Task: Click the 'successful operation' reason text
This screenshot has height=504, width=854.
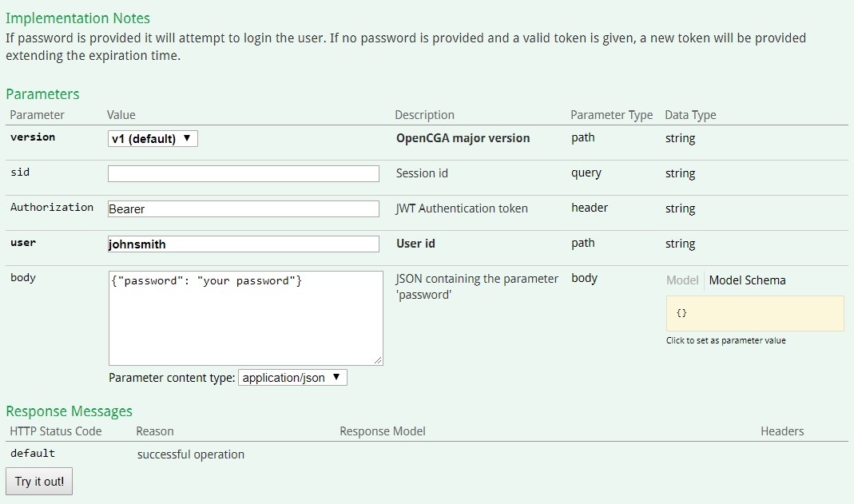Action: pos(191,454)
